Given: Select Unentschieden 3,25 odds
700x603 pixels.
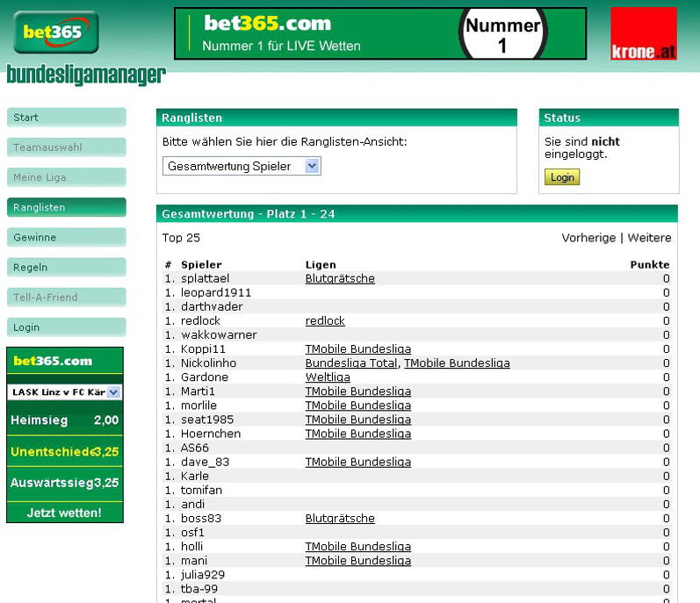Looking at the screenshot, I should 65,451.
